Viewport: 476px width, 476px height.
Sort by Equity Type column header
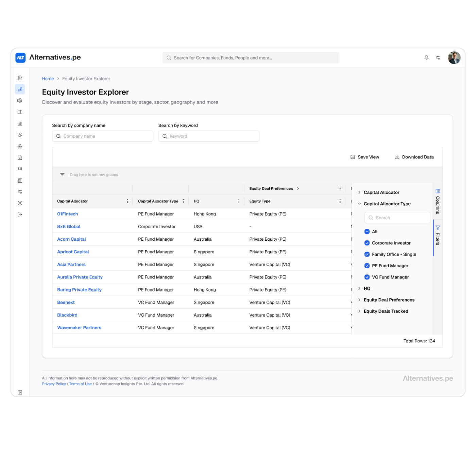[x=260, y=201]
